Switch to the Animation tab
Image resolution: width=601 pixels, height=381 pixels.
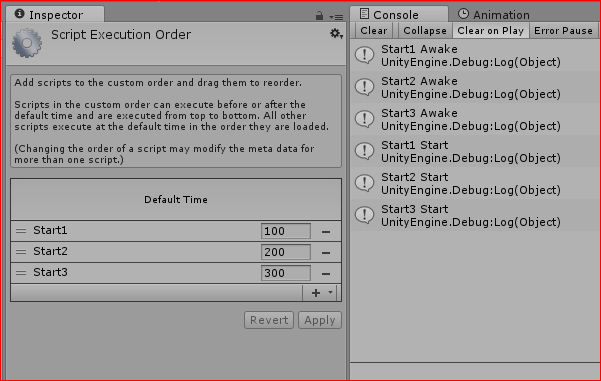pyautogui.click(x=494, y=15)
